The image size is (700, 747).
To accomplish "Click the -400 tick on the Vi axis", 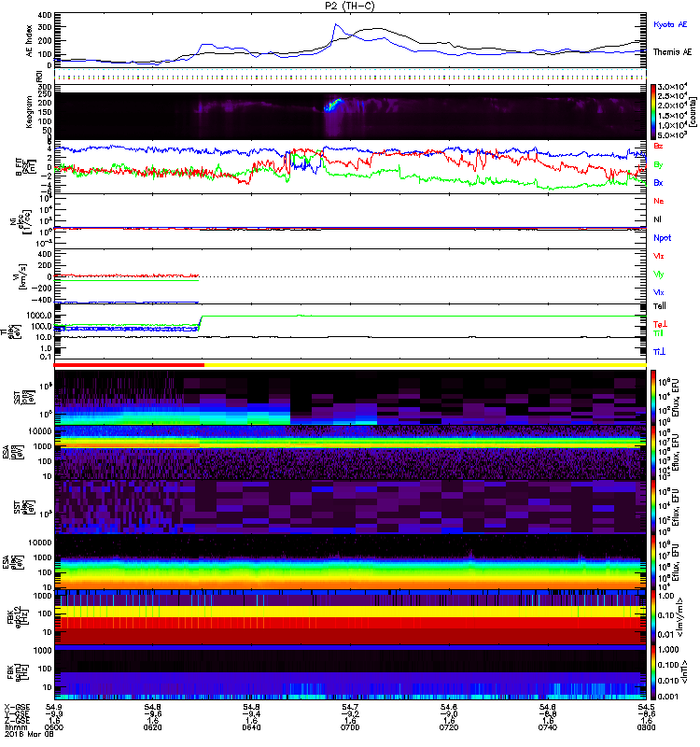I will (42, 300).
